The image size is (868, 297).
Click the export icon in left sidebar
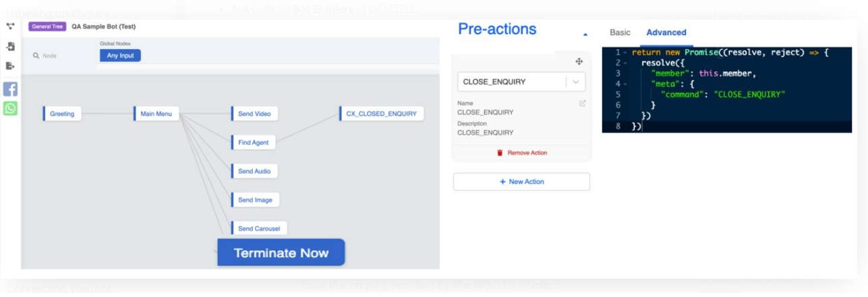point(10,66)
